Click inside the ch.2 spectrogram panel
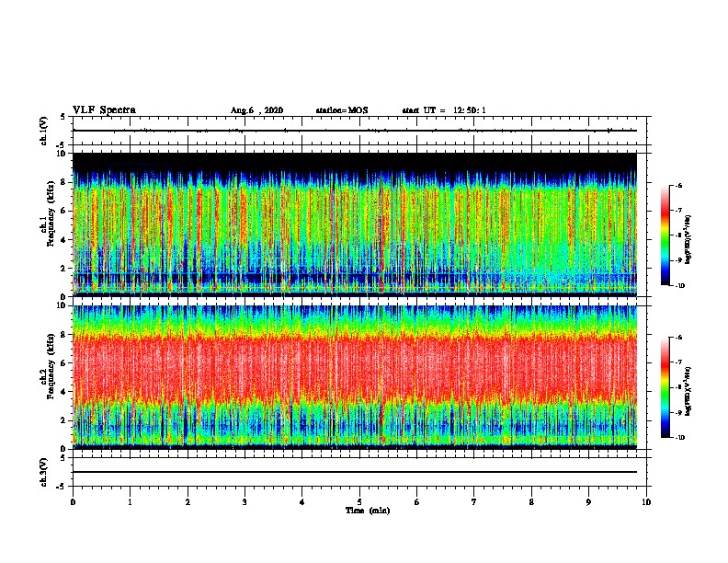 point(355,377)
